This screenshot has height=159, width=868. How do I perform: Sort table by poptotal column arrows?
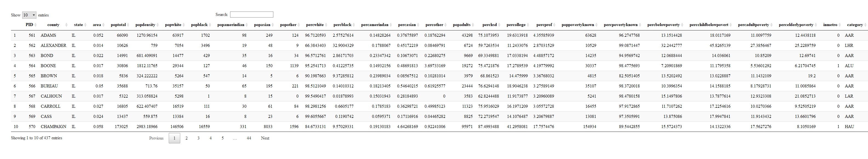pyautogui.click(x=128, y=25)
